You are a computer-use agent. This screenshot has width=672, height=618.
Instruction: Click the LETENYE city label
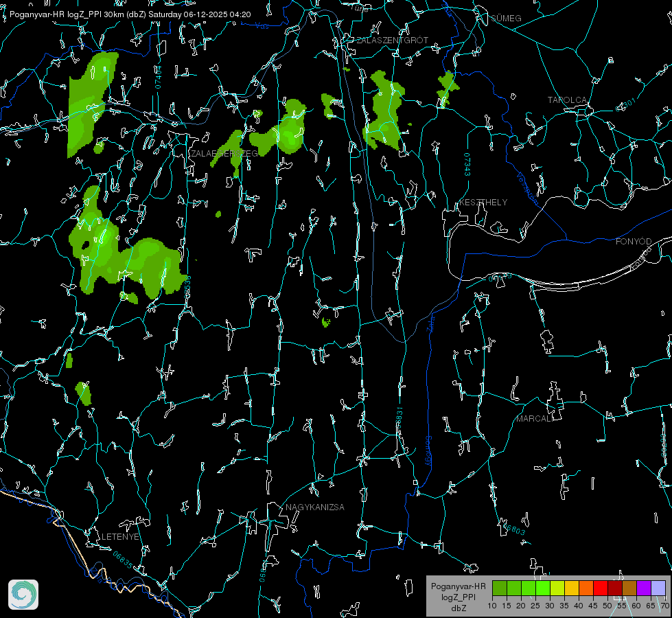coord(120,537)
